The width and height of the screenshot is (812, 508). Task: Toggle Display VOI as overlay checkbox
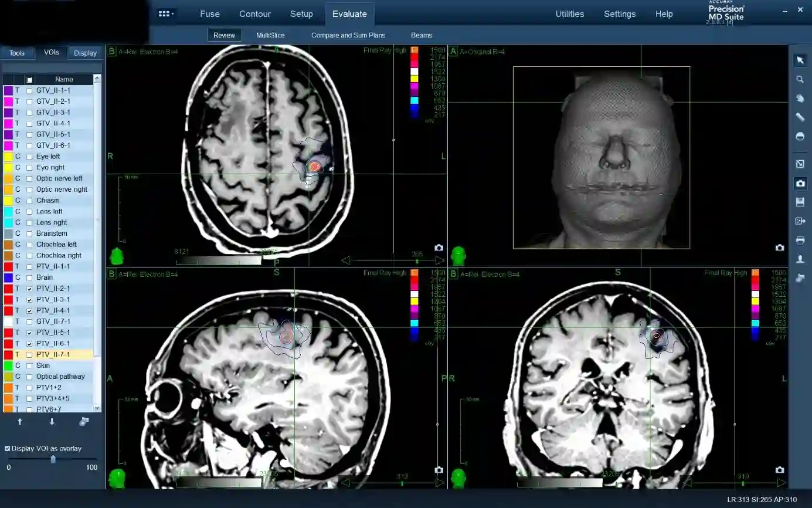[x=8, y=448]
